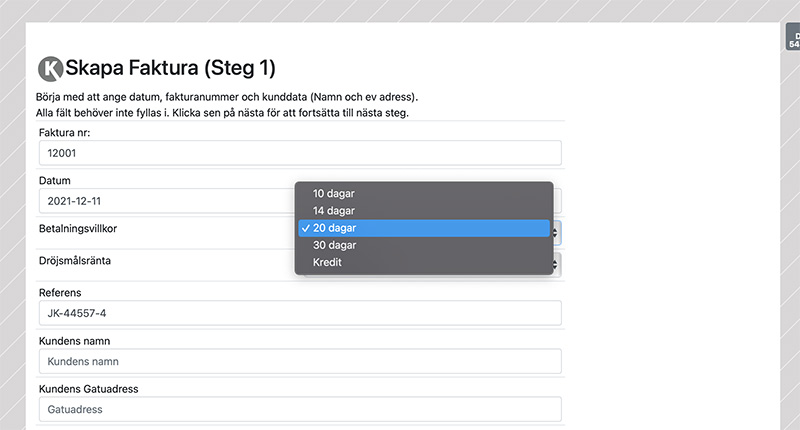800x430 pixels.
Task: Click the Dröjsmålsränta label
Action: (x=75, y=261)
